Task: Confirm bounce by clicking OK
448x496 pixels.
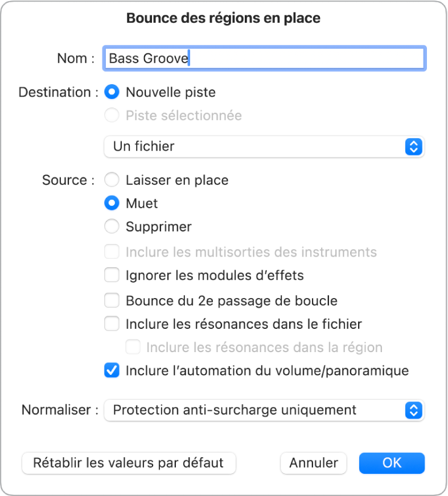Action: pyautogui.click(x=392, y=463)
